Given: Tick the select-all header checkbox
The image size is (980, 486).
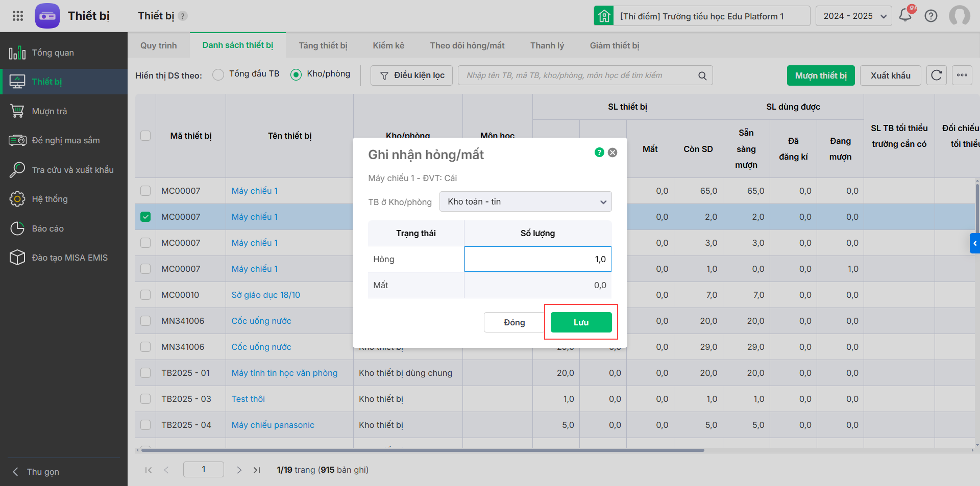Looking at the screenshot, I should point(145,136).
